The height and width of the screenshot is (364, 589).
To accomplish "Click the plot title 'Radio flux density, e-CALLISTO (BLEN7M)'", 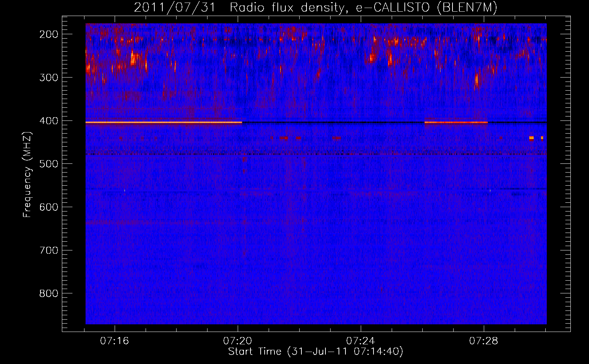I will [x=363, y=8].
